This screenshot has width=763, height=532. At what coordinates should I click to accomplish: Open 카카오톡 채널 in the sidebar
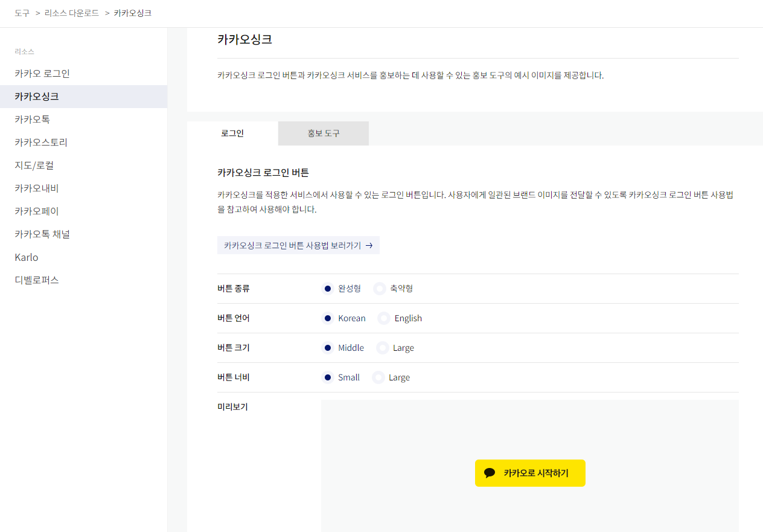click(x=83, y=234)
